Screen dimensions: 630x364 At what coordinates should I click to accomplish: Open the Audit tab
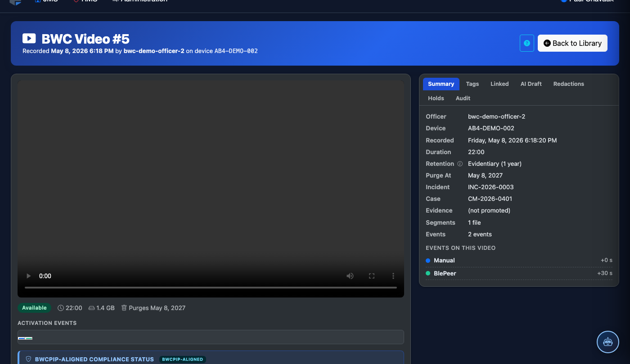463,98
